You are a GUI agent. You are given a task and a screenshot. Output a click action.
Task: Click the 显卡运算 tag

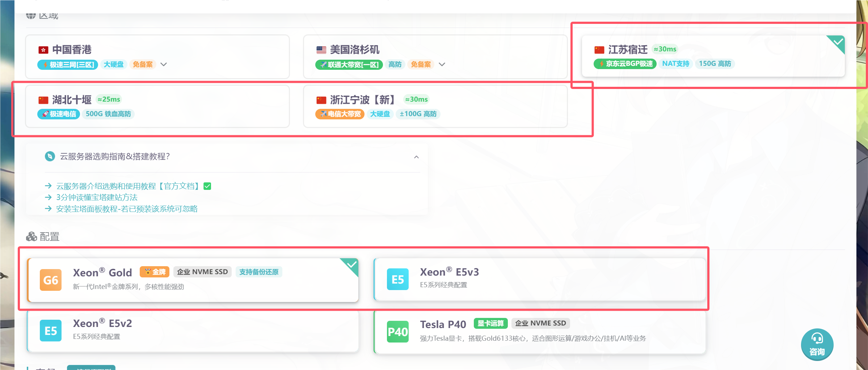pos(491,323)
